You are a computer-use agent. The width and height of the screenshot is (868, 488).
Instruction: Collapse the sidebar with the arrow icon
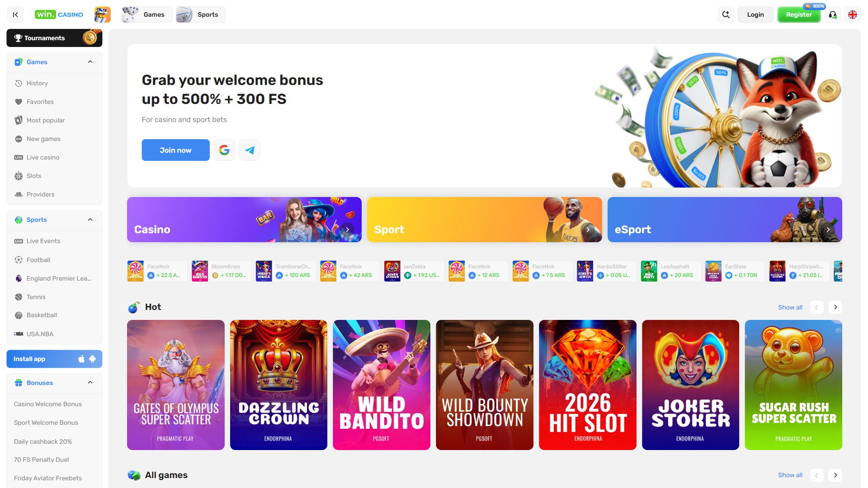pos(15,14)
